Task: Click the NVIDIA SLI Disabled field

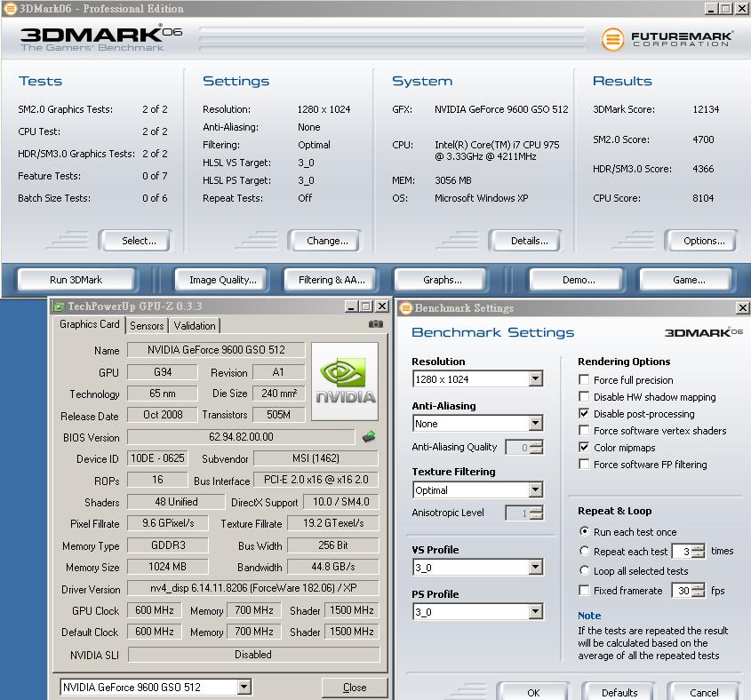Action: point(253,654)
